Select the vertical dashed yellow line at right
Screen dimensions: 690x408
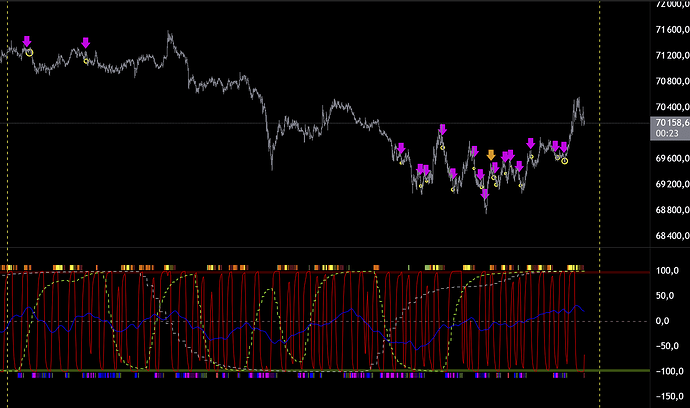599,200
